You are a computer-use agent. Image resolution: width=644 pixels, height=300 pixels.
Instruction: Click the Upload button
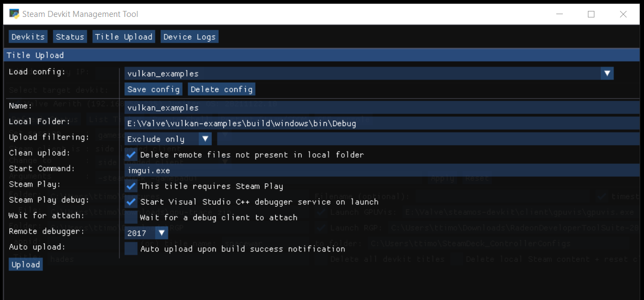click(x=26, y=264)
